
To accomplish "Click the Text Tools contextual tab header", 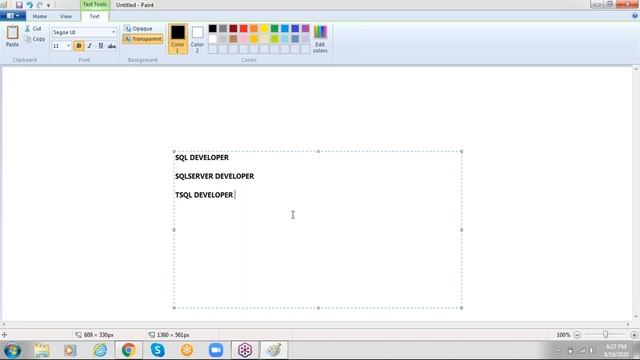I will pos(95,4).
